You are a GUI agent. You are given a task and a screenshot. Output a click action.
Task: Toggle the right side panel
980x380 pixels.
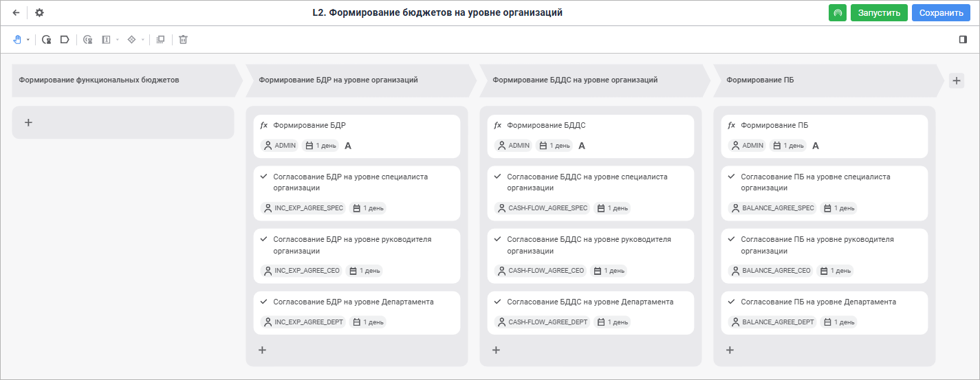pyautogui.click(x=963, y=40)
